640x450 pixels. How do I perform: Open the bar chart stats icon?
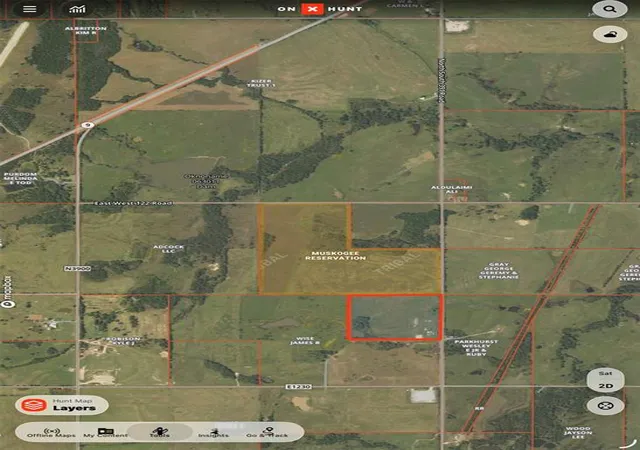click(x=77, y=9)
